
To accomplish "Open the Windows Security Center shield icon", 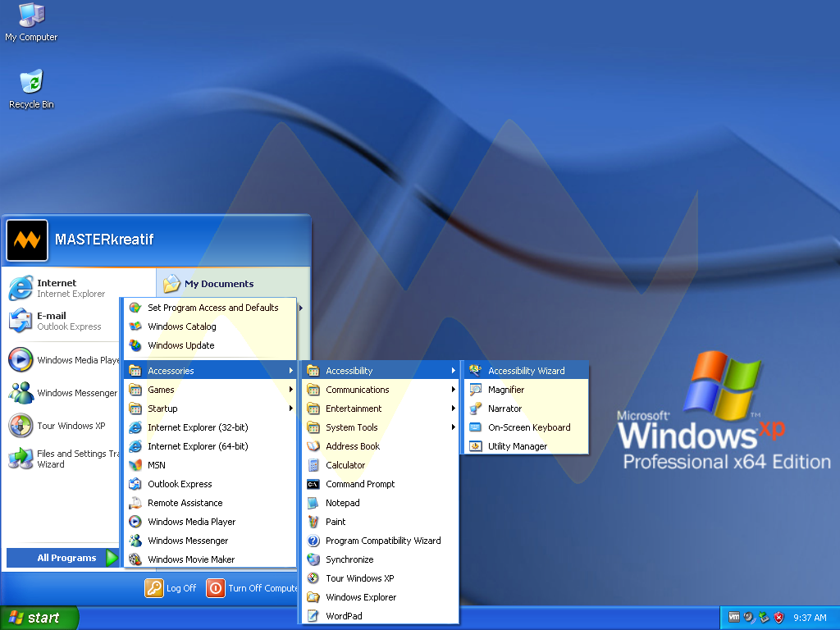I will click(x=778, y=618).
